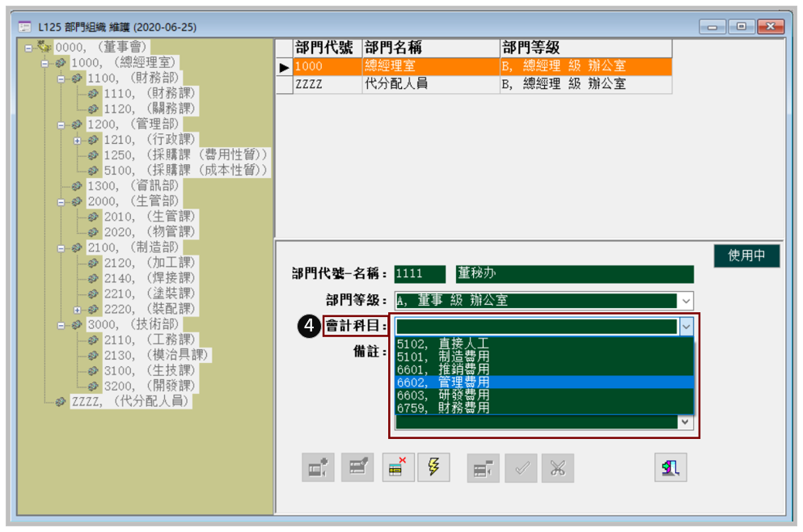Choose 5102 直接人工 from the list

[544, 344]
